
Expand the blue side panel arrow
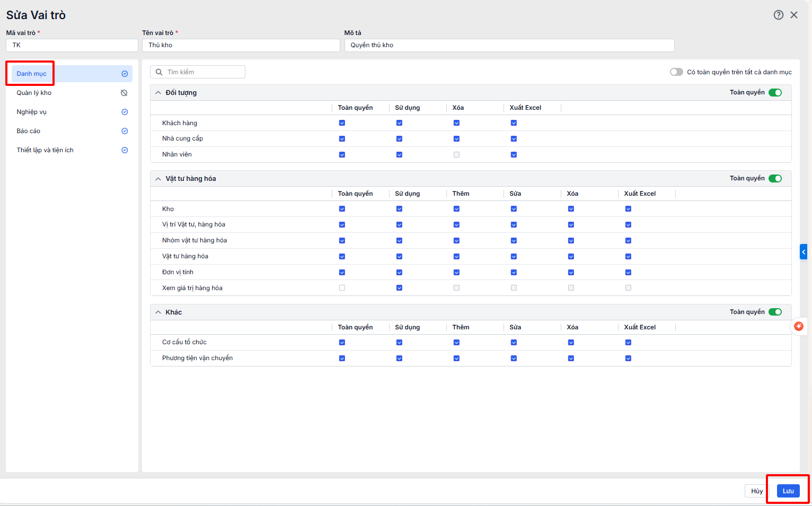point(804,251)
